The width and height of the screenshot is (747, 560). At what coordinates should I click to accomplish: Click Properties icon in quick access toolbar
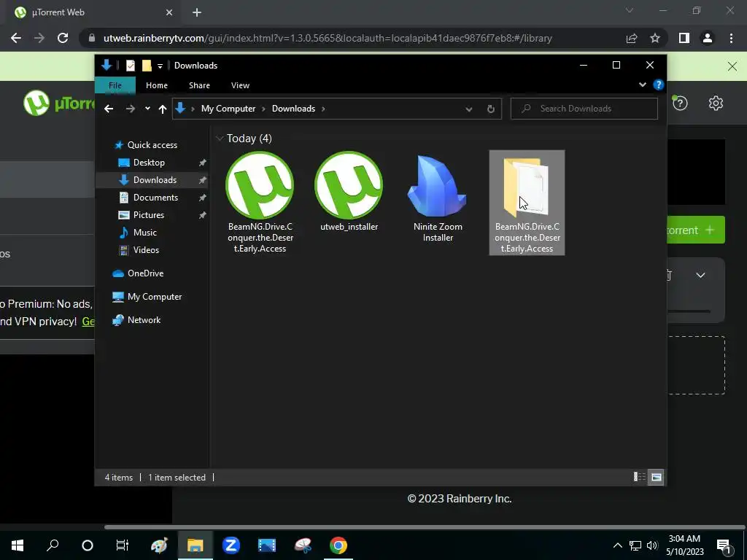coord(130,66)
